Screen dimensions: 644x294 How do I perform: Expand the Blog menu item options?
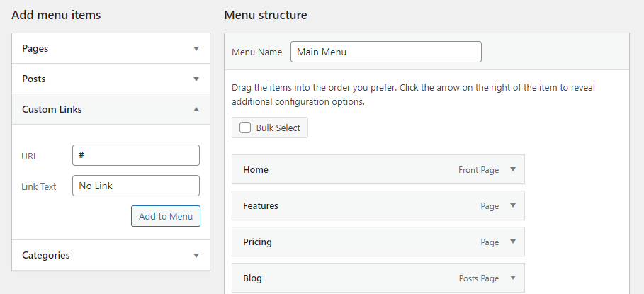click(512, 278)
